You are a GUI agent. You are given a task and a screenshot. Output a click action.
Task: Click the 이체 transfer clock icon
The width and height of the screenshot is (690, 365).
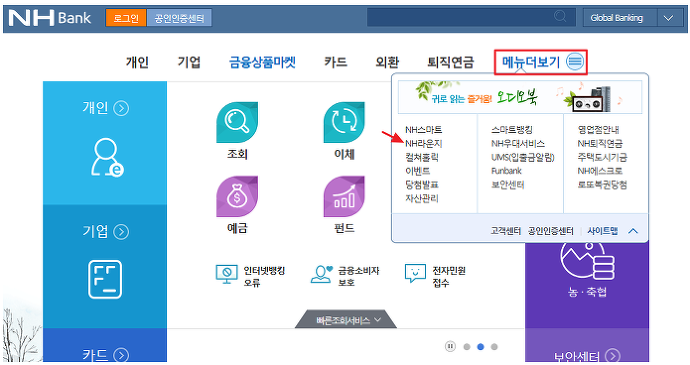[344, 122]
